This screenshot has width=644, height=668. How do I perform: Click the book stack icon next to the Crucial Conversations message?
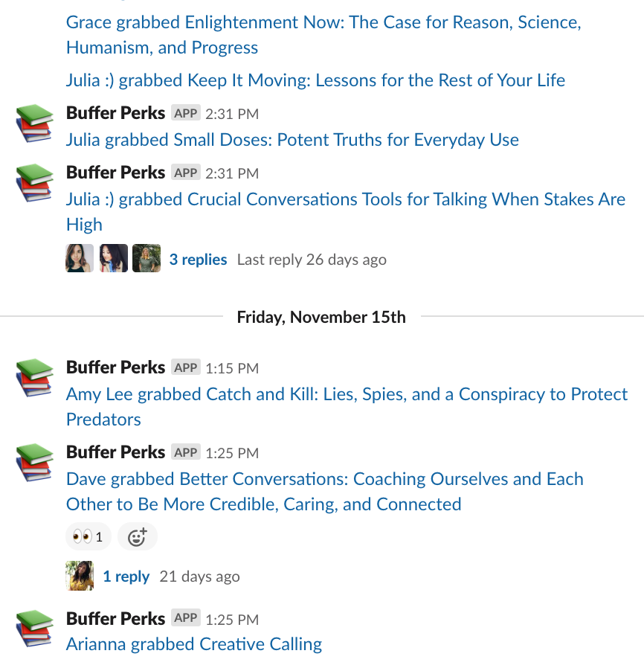[33, 181]
